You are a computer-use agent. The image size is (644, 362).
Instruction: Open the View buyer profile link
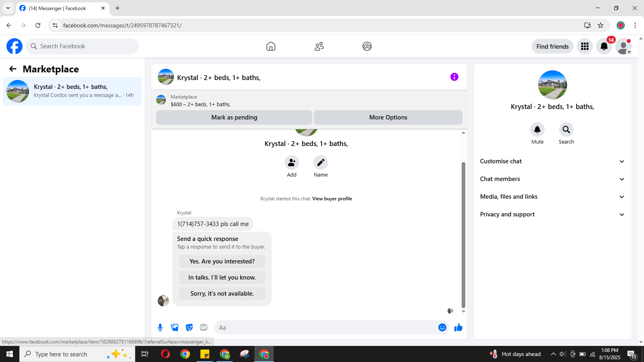(332, 199)
